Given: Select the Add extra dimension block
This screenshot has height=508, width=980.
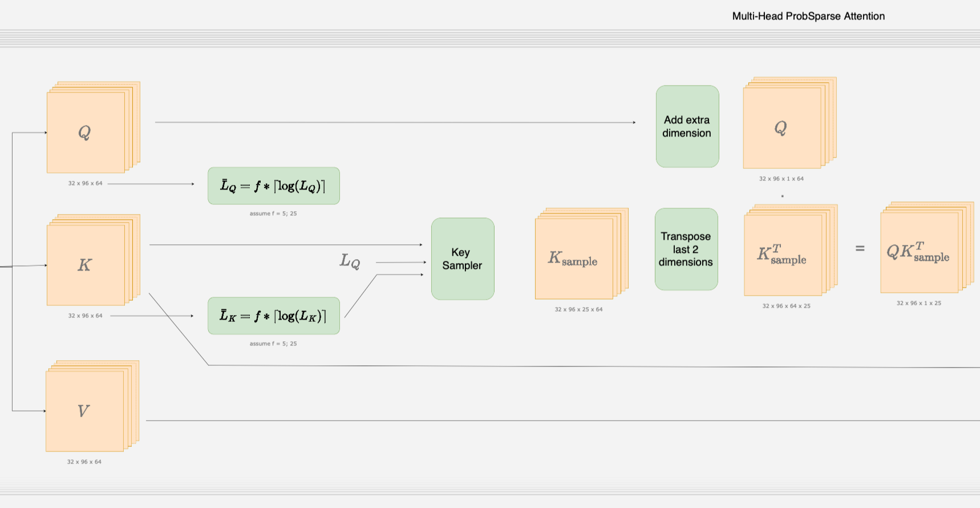Looking at the screenshot, I should (687, 126).
